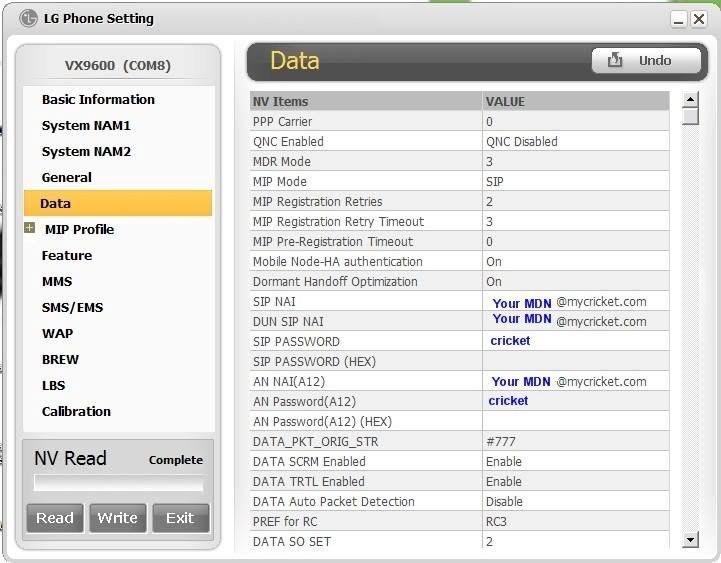Viewport: 721px width, 563px height.
Task: Click the SIP NAI value field
Action: tap(576, 301)
